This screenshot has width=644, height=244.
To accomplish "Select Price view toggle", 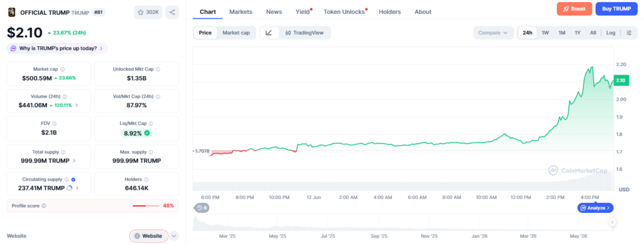I will click(x=205, y=33).
